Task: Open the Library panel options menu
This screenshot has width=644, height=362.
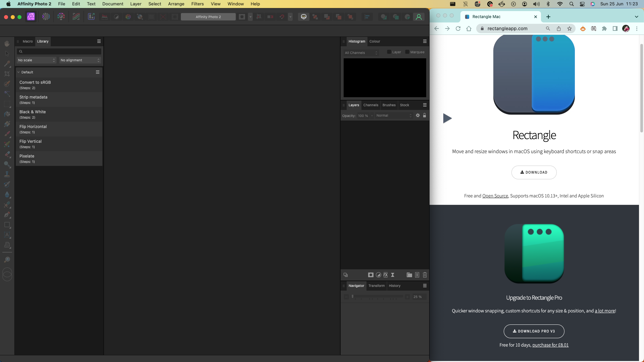Action: (99, 41)
